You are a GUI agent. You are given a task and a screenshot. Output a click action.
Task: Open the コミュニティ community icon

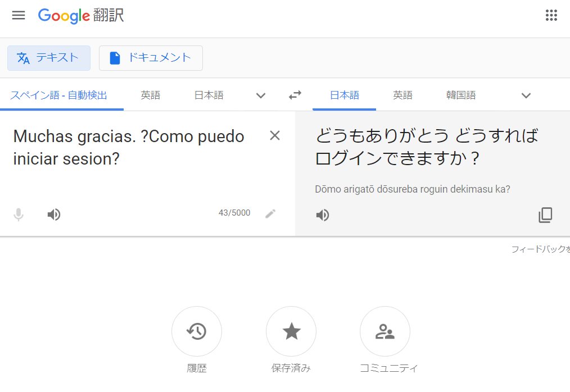[x=385, y=331]
